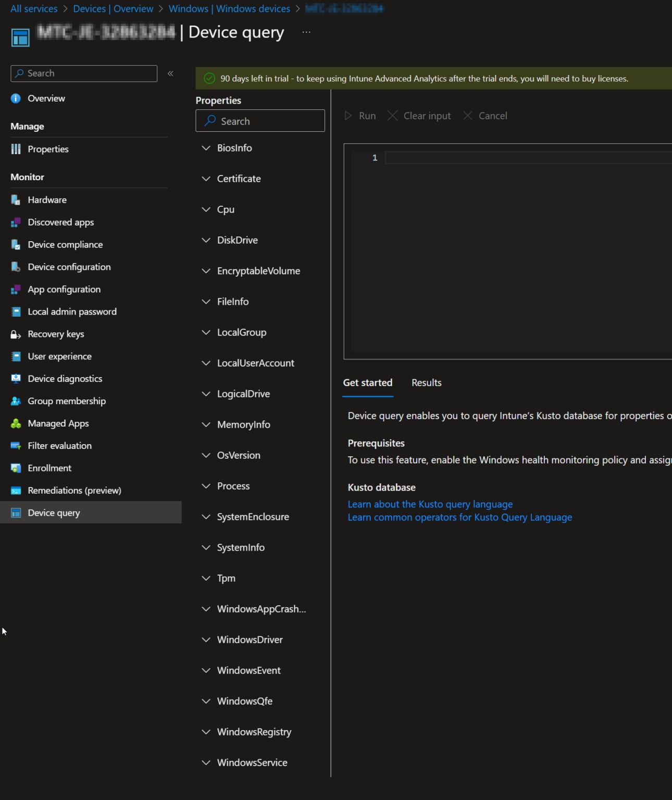Select Device configuration in Monitor
Image resolution: width=672 pixels, height=800 pixels.
[69, 267]
